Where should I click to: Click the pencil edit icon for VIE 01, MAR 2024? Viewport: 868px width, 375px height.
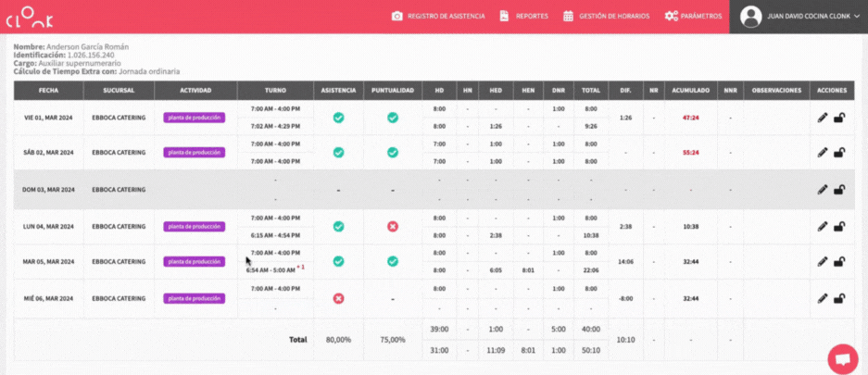click(823, 118)
